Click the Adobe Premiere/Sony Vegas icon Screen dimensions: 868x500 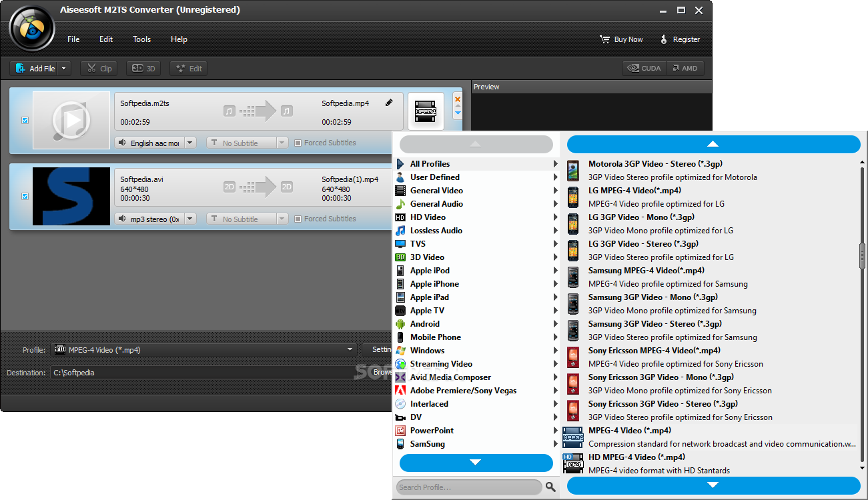tap(400, 391)
